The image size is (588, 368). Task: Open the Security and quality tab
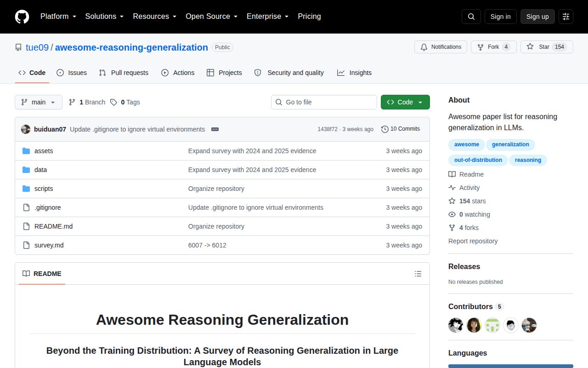tap(289, 73)
